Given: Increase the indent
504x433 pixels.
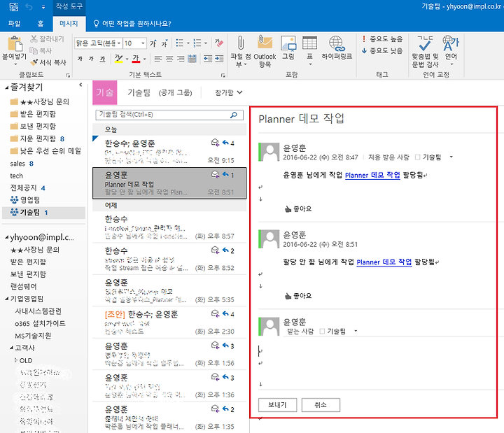Looking at the screenshot, I should tap(219, 59).
